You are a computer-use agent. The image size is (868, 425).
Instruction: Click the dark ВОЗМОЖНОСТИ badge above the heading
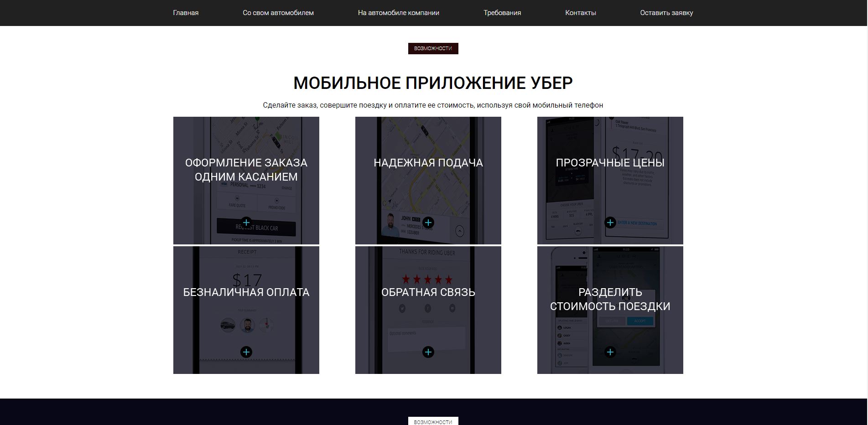(x=433, y=48)
